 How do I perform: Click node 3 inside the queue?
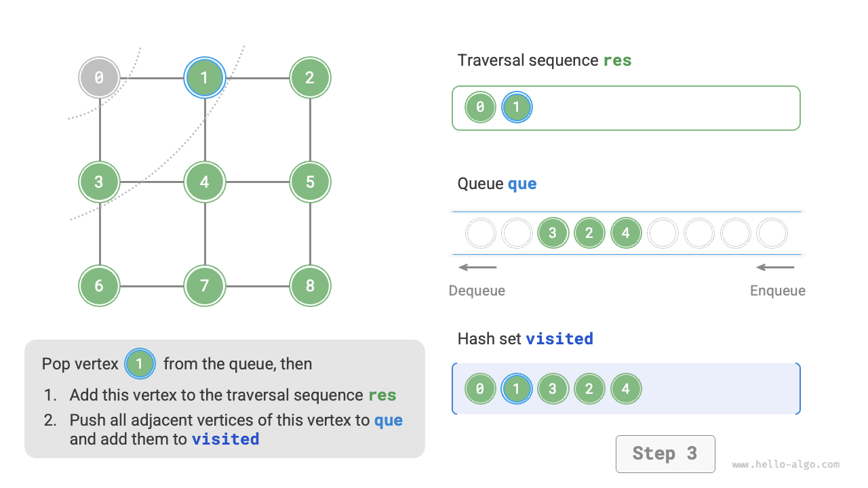pos(553,233)
